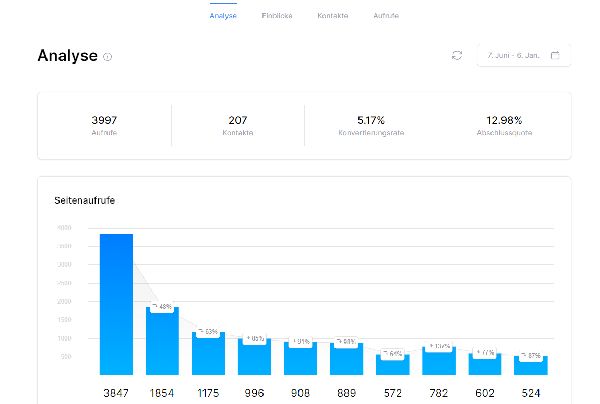Open the date range picker

coord(523,55)
